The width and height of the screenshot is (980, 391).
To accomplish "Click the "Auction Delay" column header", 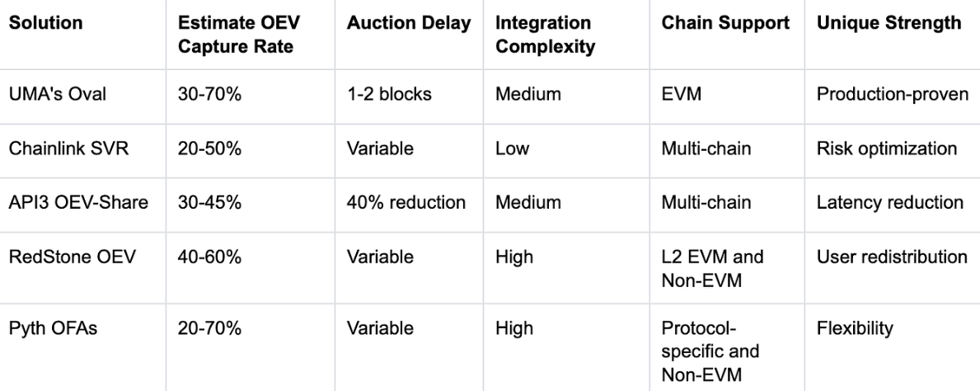I will (408, 24).
